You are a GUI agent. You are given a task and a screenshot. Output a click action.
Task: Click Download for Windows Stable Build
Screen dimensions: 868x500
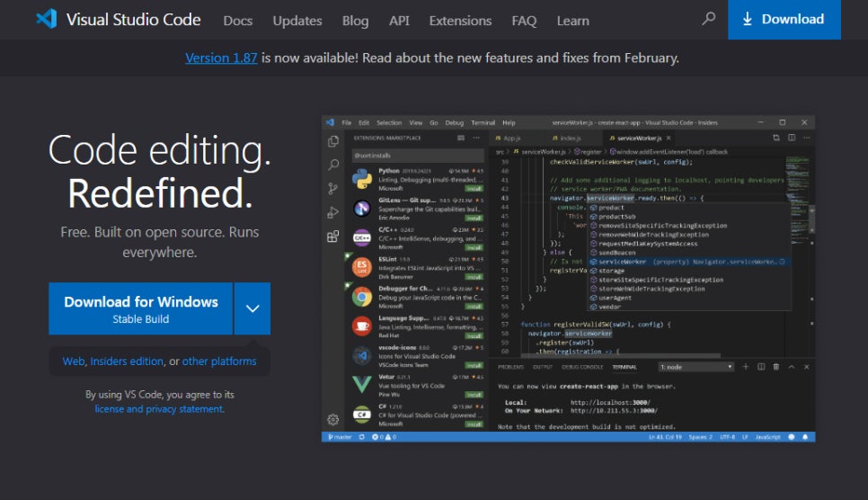(140, 308)
